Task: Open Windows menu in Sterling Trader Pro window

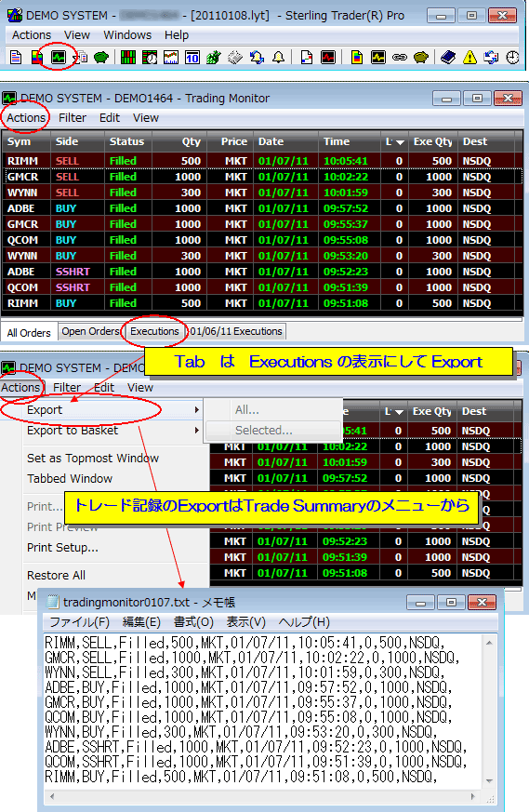Action: click(127, 35)
